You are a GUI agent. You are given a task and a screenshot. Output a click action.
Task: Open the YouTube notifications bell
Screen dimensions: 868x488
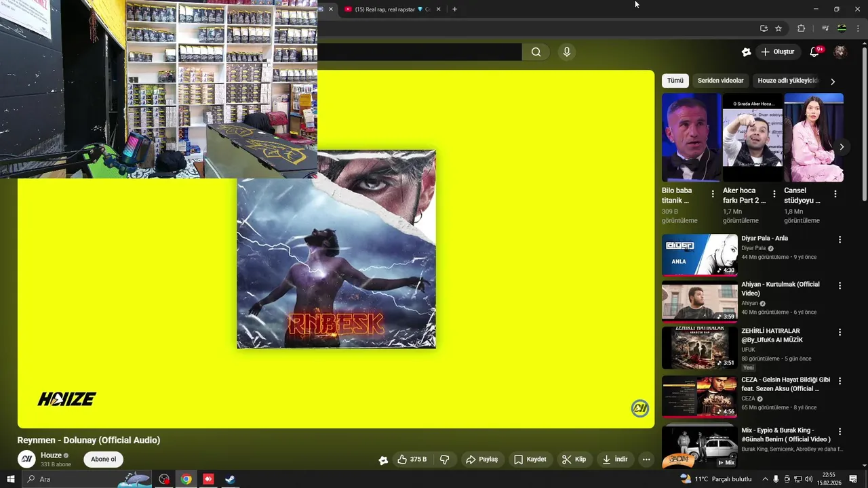(x=815, y=52)
